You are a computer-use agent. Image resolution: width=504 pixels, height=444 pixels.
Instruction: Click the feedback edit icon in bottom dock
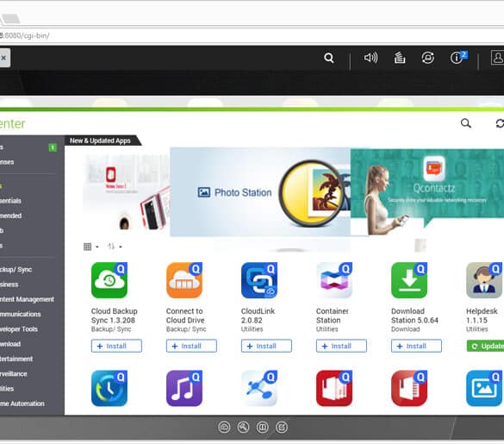282,428
